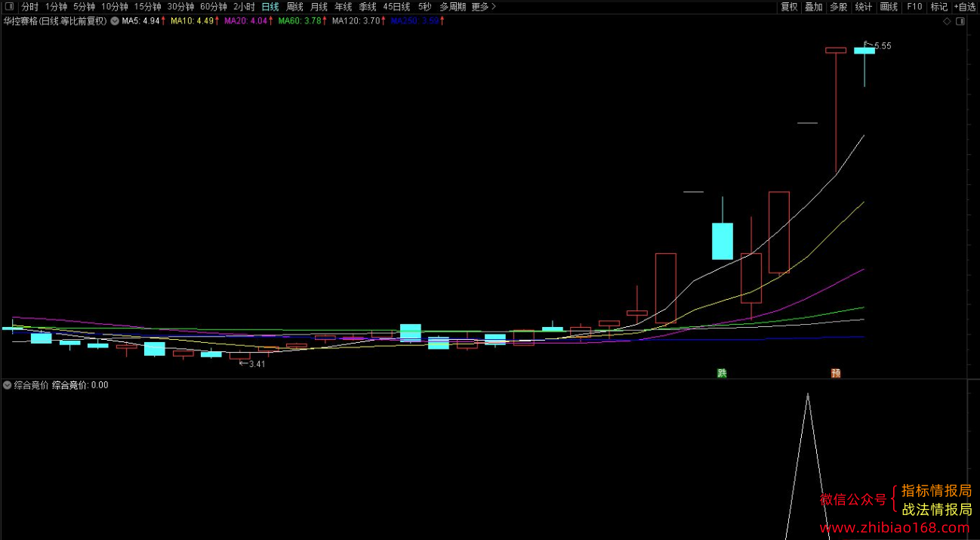The image size is (980, 540).
Task: Switch to 周线 weekly chart
Action: [294, 7]
